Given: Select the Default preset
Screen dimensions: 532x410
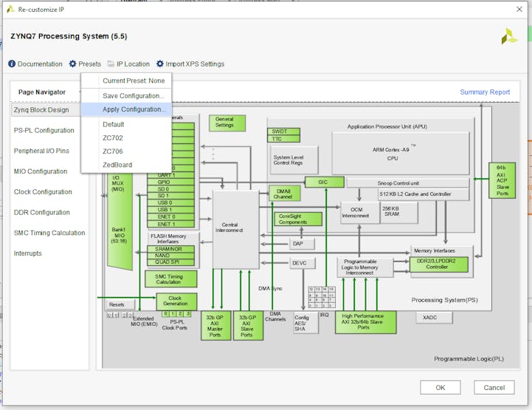Looking at the screenshot, I should [114, 124].
